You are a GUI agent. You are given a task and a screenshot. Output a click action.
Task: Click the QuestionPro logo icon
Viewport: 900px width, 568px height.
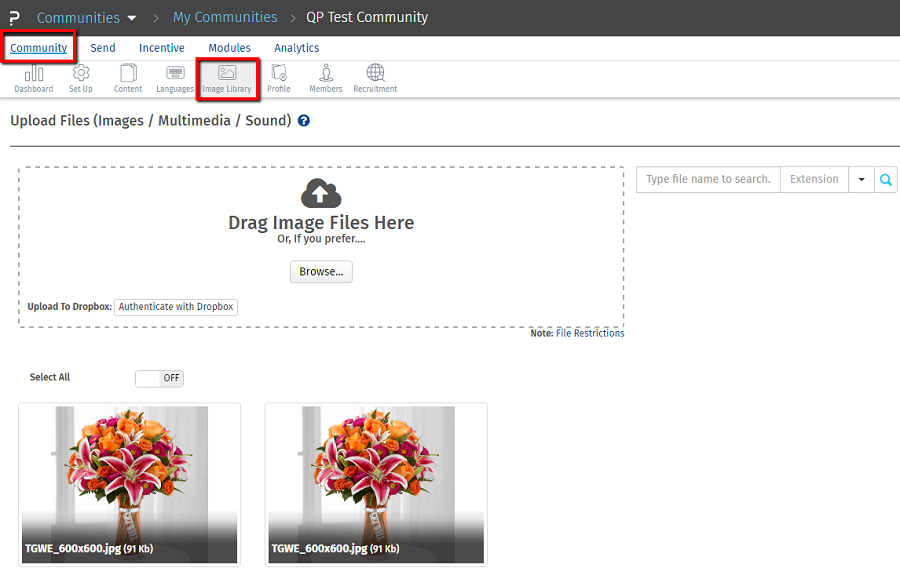click(x=14, y=18)
